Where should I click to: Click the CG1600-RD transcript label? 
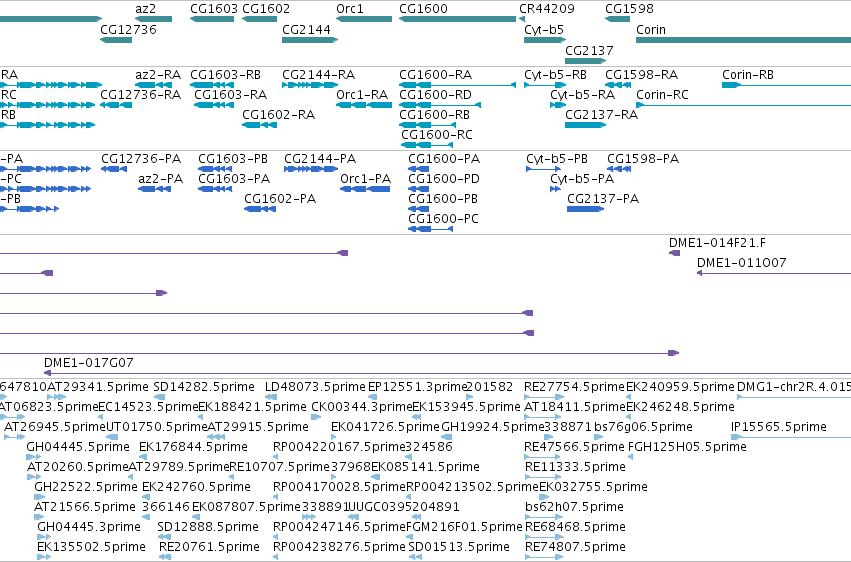tap(435, 94)
